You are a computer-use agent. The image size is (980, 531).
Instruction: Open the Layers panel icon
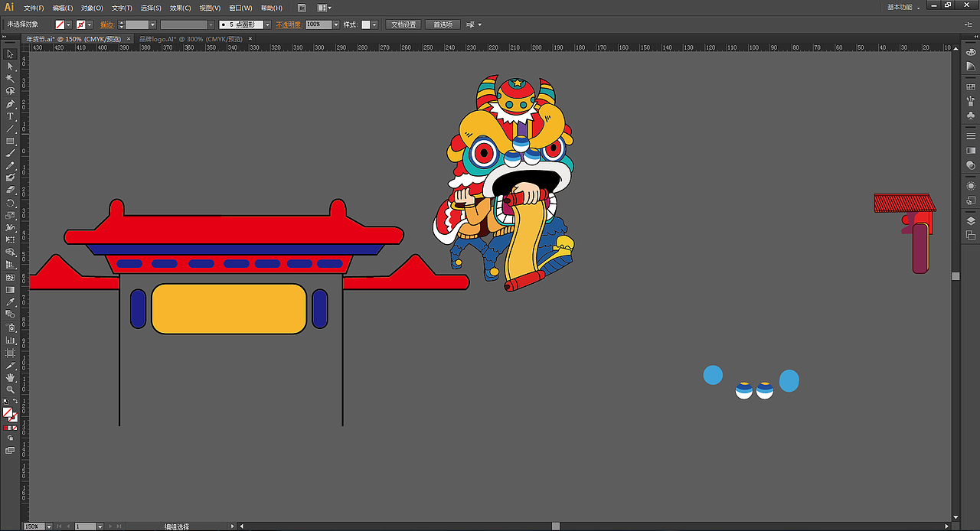tap(971, 220)
